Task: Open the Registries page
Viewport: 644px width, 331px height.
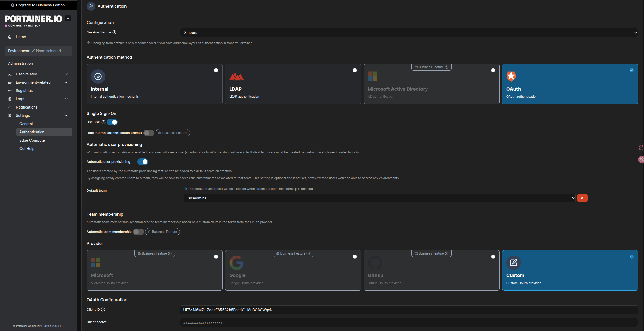Action: point(24,91)
